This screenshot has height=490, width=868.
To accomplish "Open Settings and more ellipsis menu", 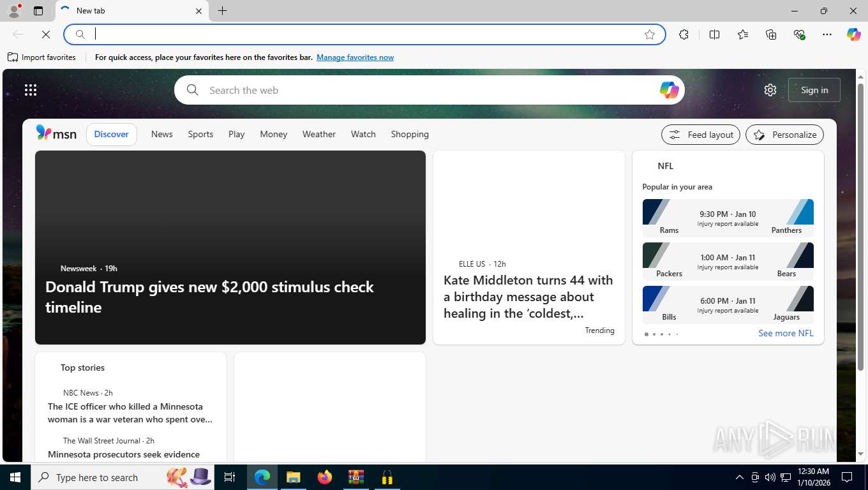I will point(827,34).
